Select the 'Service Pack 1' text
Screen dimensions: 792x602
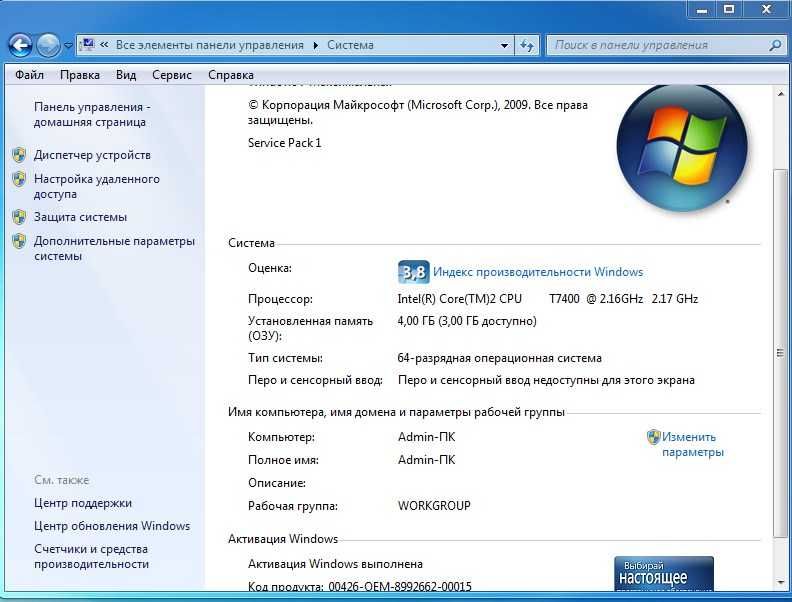point(284,143)
